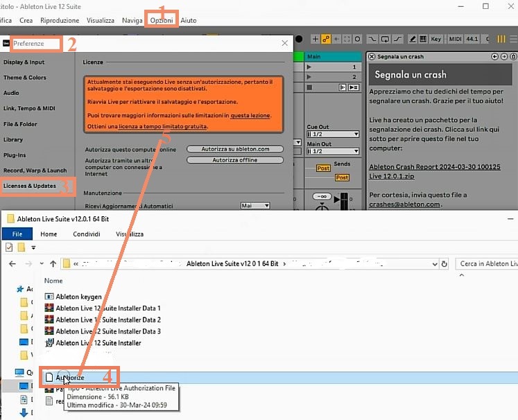Viewport: 518px width, 420px height.
Task: Open the Opzioni menu
Action: [162, 21]
